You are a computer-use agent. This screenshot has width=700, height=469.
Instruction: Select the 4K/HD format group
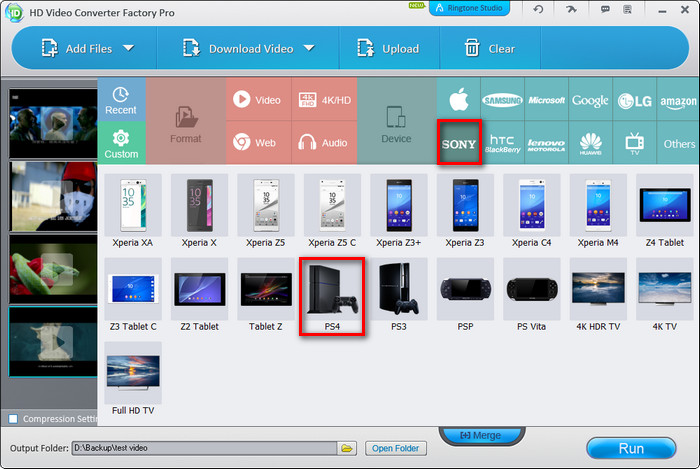(324, 99)
